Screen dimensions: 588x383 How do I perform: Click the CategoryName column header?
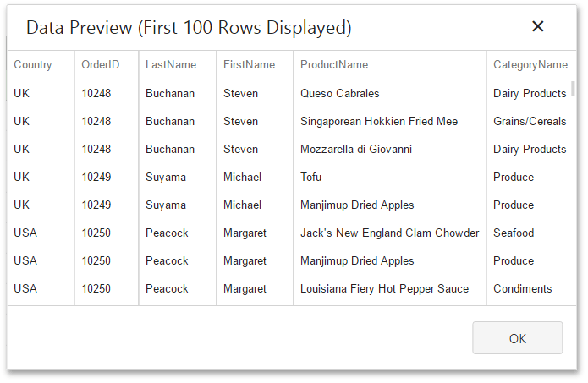click(x=530, y=65)
